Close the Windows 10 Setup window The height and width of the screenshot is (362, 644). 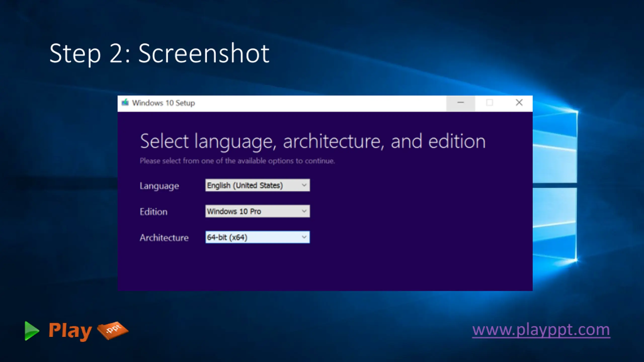(x=519, y=103)
